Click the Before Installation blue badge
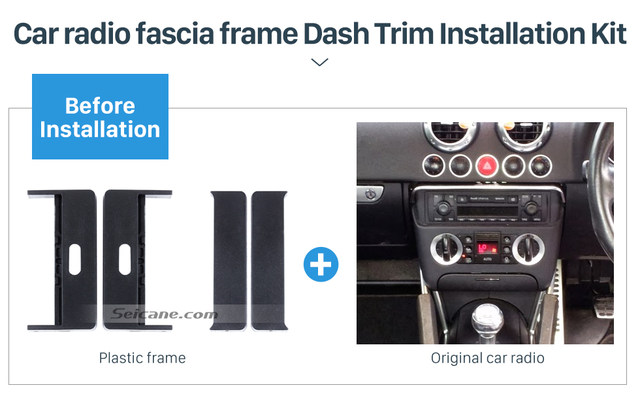This screenshot has width=640, height=411. tap(100, 116)
